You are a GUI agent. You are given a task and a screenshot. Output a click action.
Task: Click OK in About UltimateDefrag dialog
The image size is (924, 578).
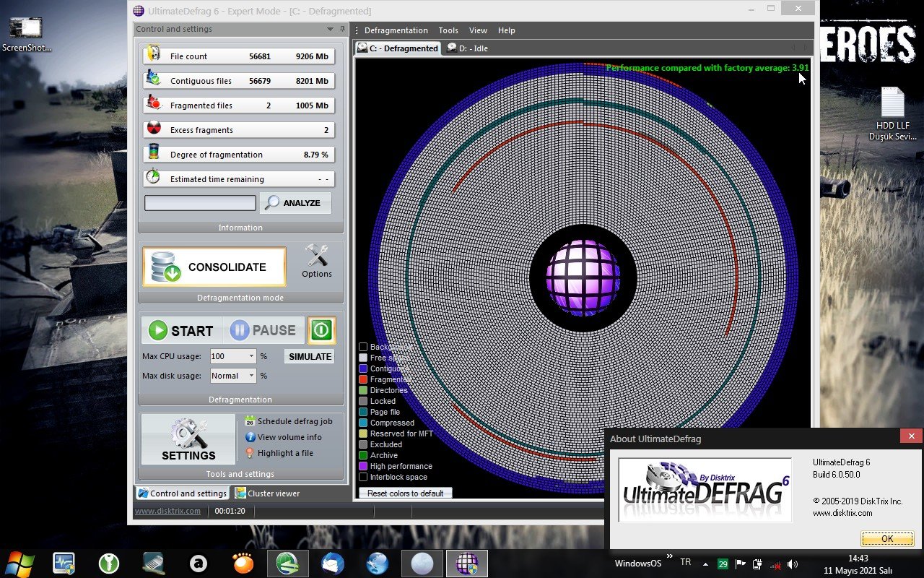(887, 538)
